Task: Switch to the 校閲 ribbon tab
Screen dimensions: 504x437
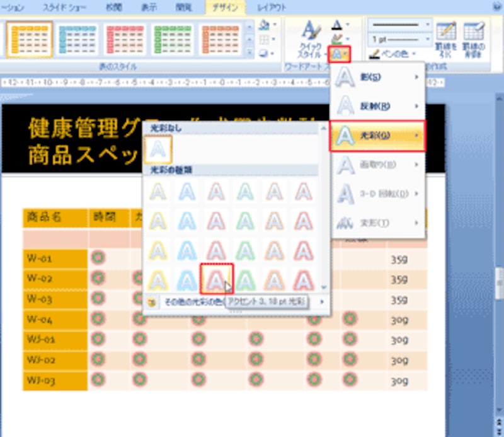Action: point(114,8)
